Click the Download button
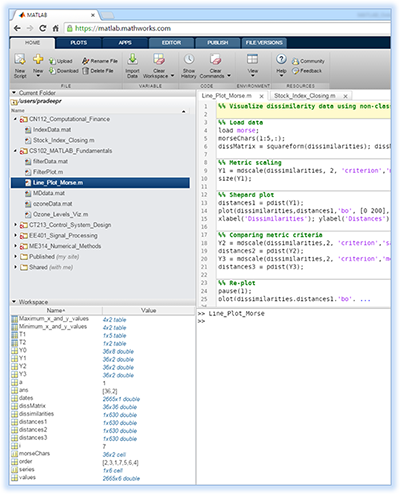The image size is (400, 494). [63, 71]
